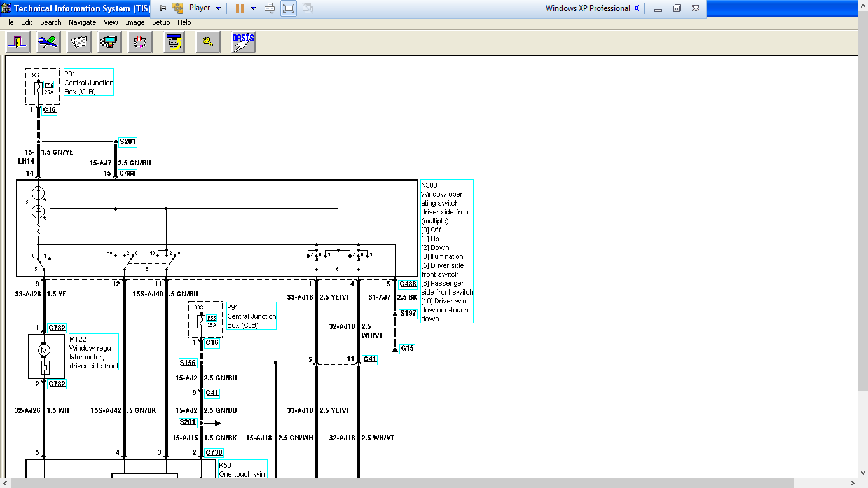Screen dimensions: 868x488
Task: Click the wire color text '2.5 GN/WH'
Action: pos(296,438)
